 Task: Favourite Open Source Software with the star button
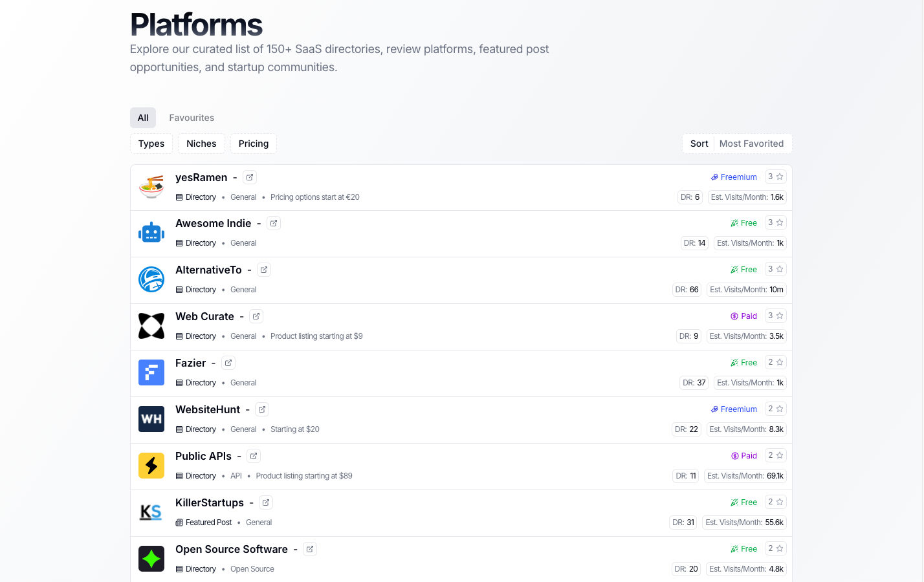(776, 548)
